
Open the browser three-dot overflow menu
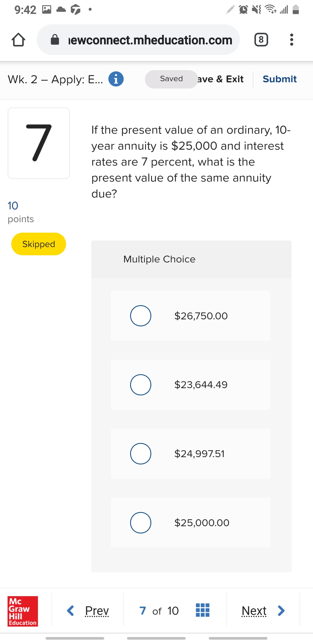(x=292, y=40)
